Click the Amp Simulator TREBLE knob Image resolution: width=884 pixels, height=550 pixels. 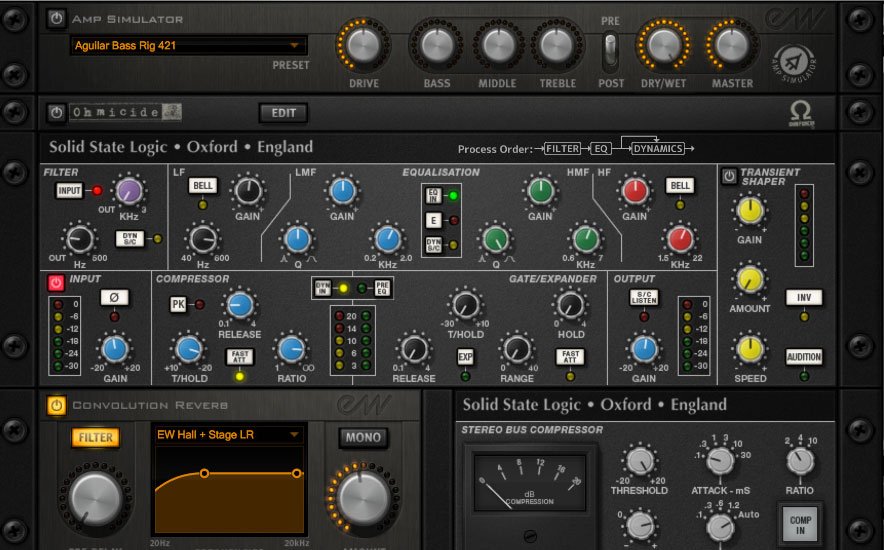557,46
